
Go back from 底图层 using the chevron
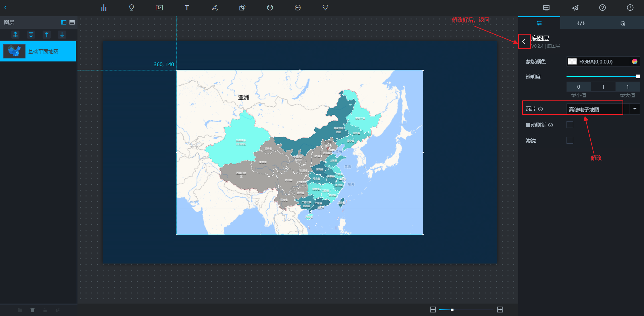pyautogui.click(x=524, y=42)
